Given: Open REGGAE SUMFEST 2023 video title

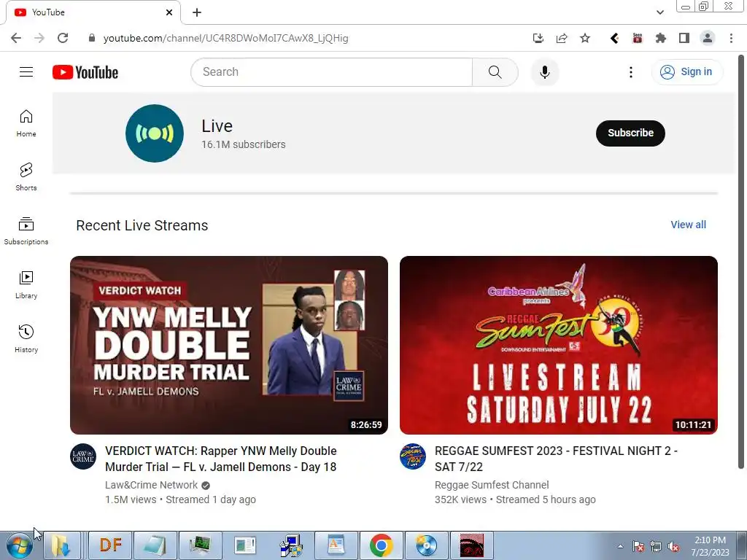Looking at the screenshot, I should (556, 459).
